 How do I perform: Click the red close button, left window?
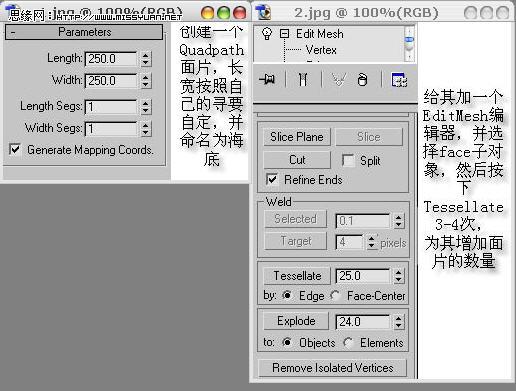click(x=239, y=13)
